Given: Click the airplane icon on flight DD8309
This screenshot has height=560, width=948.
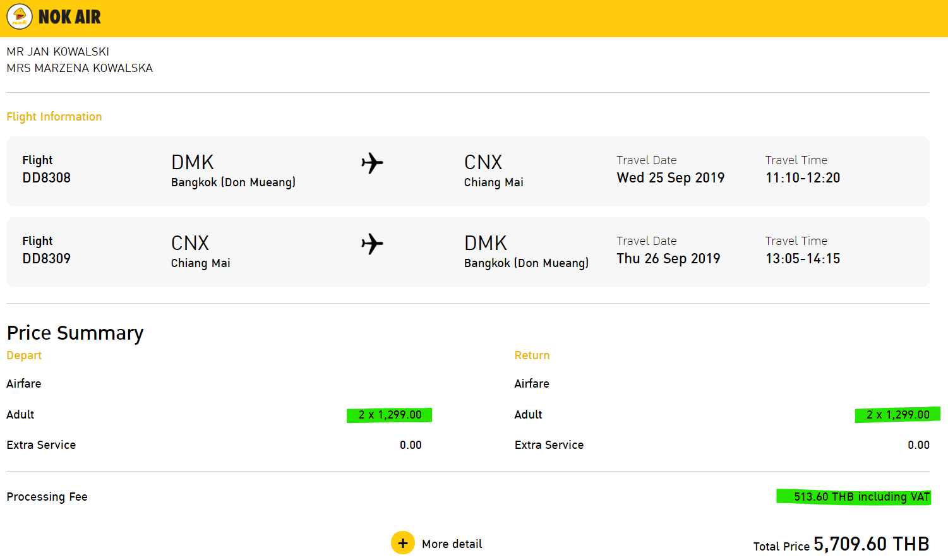Looking at the screenshot, I should coord(372,244).
